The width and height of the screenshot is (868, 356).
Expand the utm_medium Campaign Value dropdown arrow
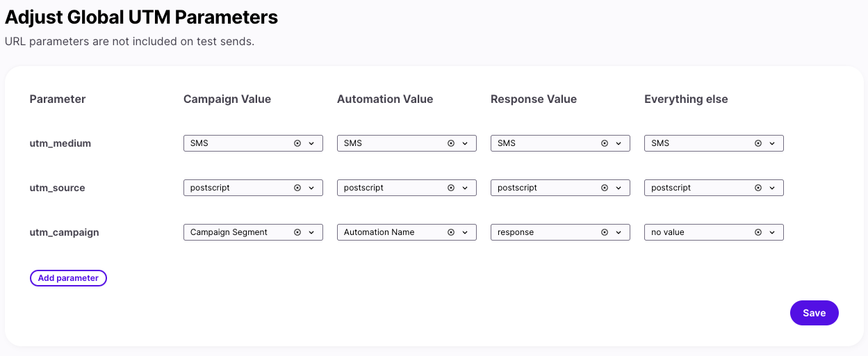[x=311, y=143]
